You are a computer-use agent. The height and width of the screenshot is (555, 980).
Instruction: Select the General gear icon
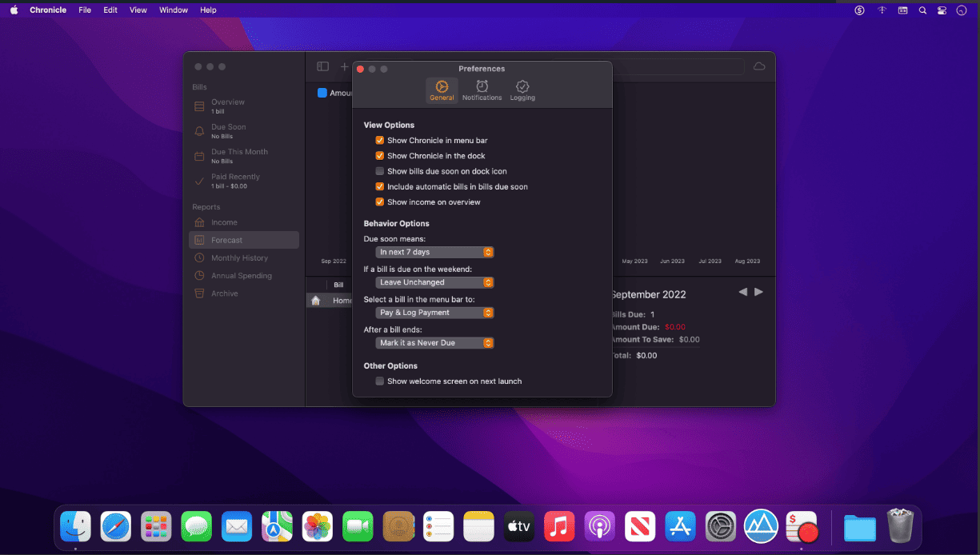coord(442,86)
